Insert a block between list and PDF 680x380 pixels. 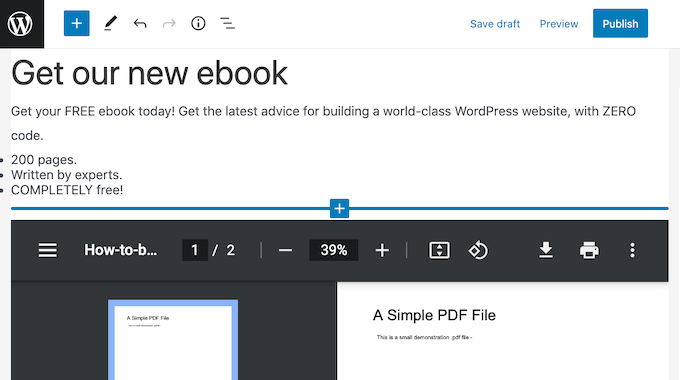pyautogui.click(x=339, y=209)
